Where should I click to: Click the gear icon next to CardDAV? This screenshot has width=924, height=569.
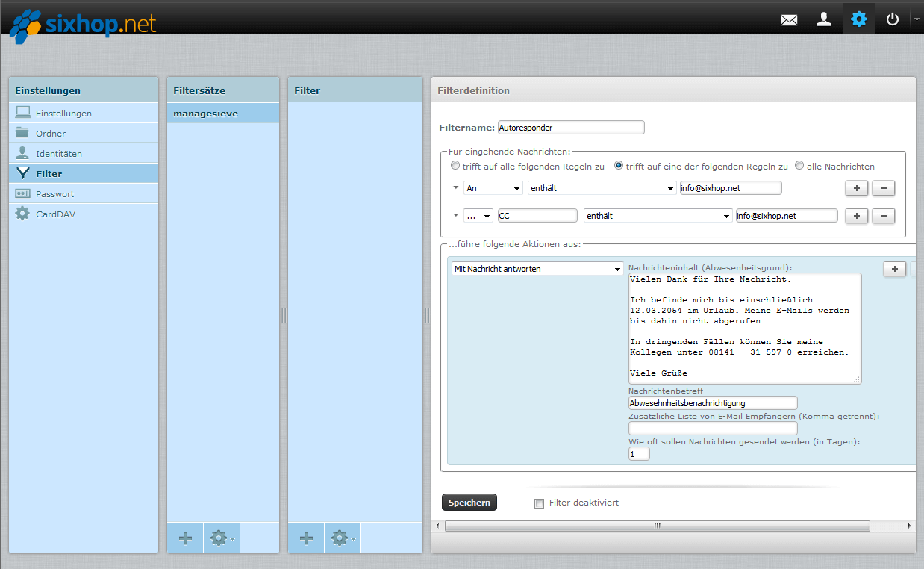[x=23, y=214]
